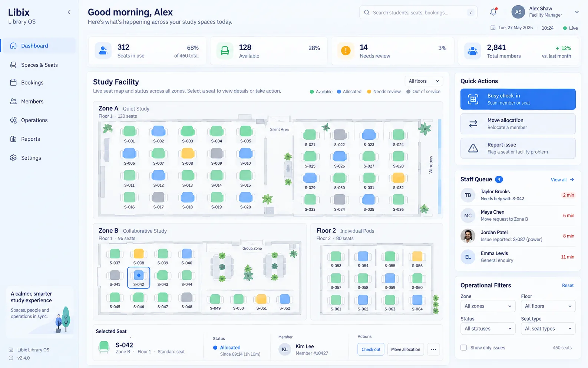Screen dimensions: 588x368
Task: Click Move allocation button for S-042
Action: (x=406, y=349)
